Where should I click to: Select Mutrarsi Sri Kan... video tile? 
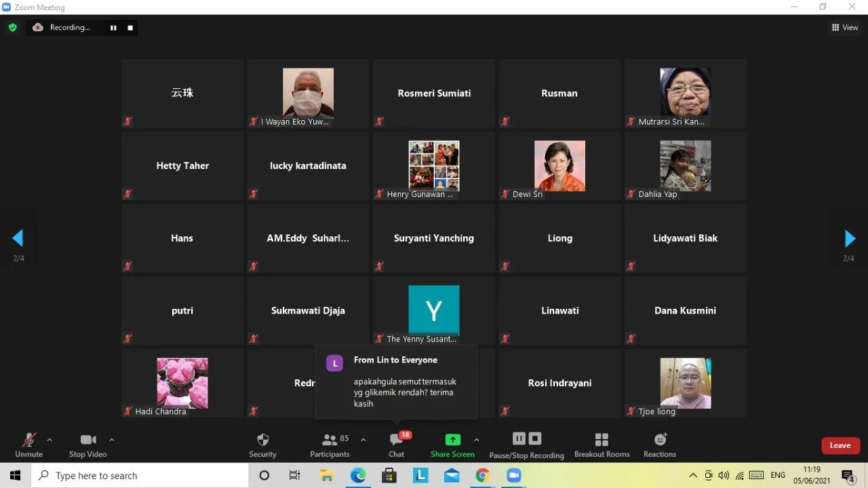[685, 94]
